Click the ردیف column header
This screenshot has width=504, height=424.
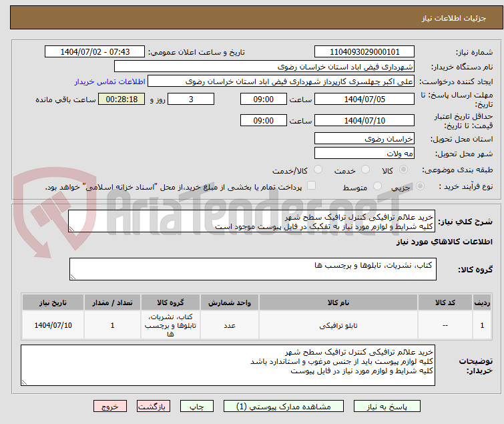(482, 302)
